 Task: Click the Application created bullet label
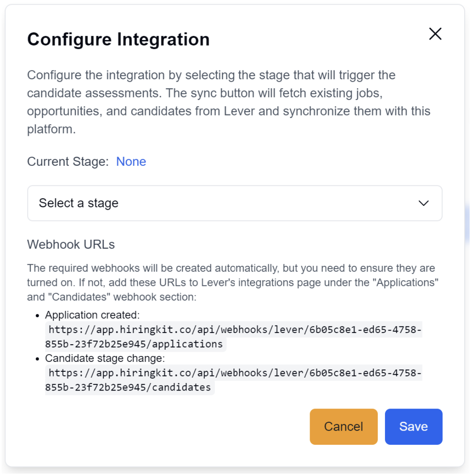[x=92, y=315]
